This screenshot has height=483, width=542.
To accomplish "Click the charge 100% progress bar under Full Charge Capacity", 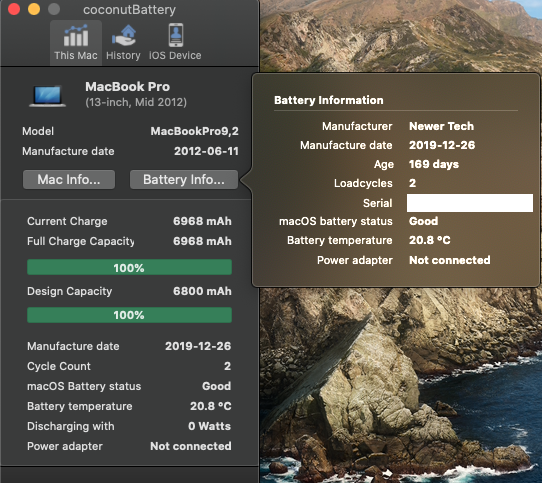I will [129, 267].
